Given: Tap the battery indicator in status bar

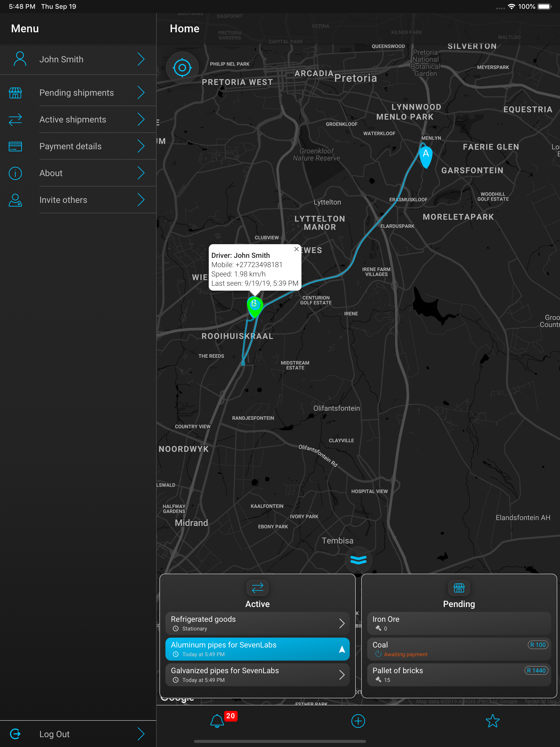Looking at the screenshot, I should click(544, 6).
